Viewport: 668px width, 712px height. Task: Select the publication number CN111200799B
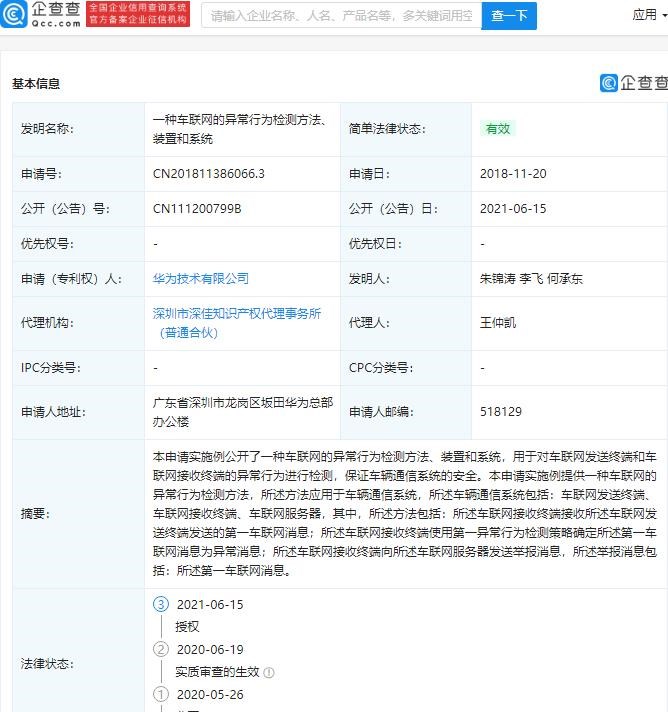click(197, 208)
